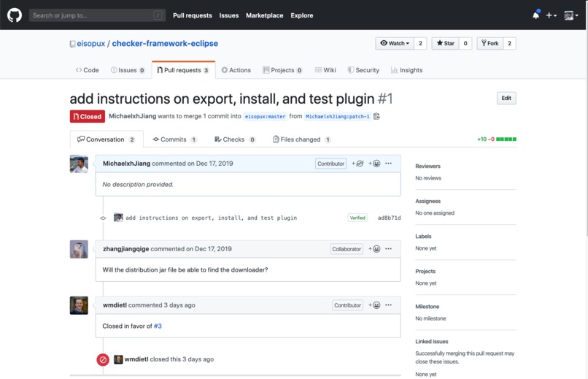The width and height of the screenshot is (588, 379).
Task: Open wmdietl link in closed event
Action: [136, 359]
